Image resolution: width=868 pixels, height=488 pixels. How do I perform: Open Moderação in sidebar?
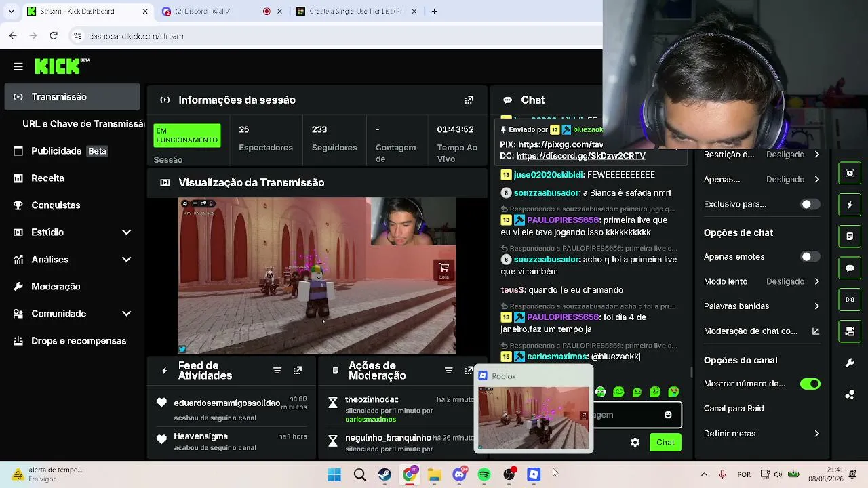pyautogui.click(x=73, y=287)
